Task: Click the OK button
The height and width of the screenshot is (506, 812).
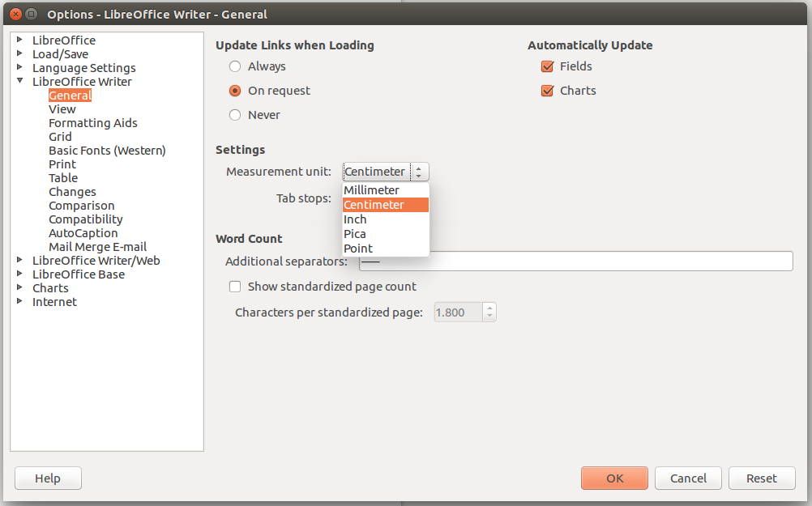Action: coord(614,478)
